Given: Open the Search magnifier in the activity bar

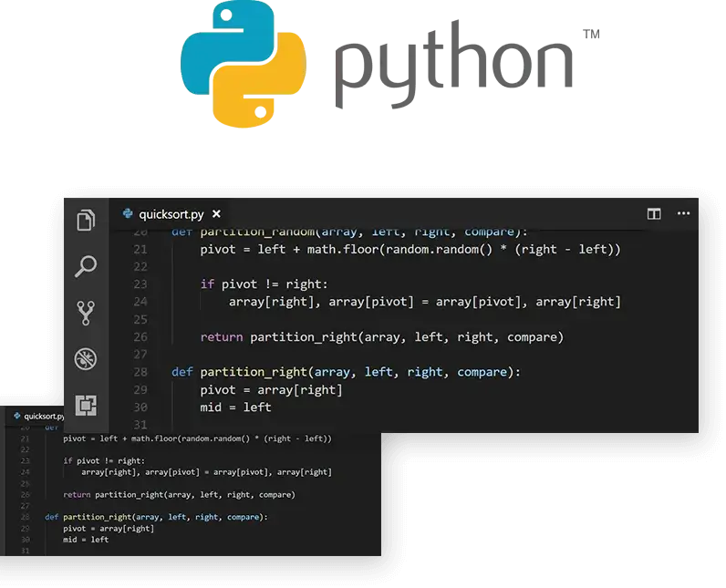Looking at the screenshot, I should [86, 266].
